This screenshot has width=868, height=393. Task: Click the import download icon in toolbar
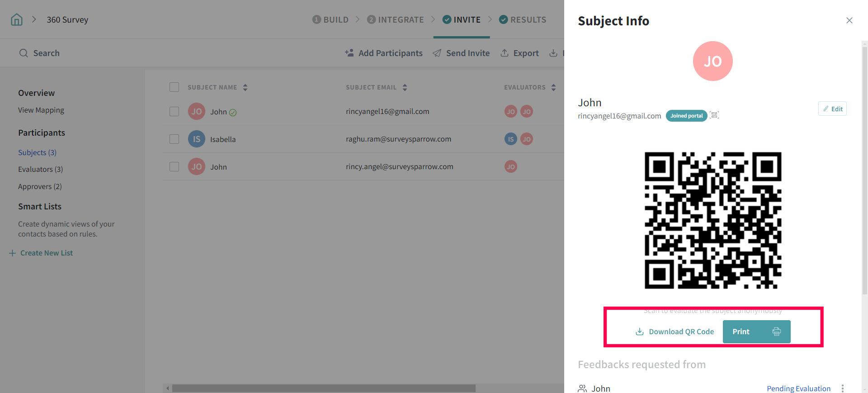click(x=553, y=53)
